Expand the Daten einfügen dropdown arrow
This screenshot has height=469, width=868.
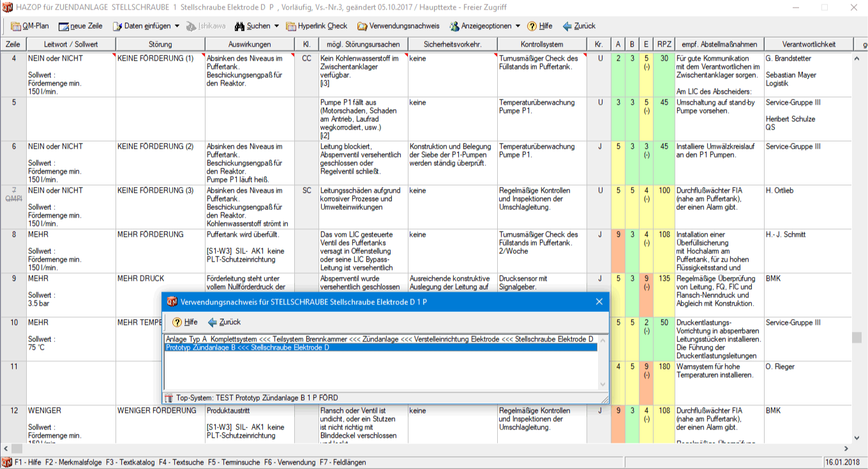177,26
